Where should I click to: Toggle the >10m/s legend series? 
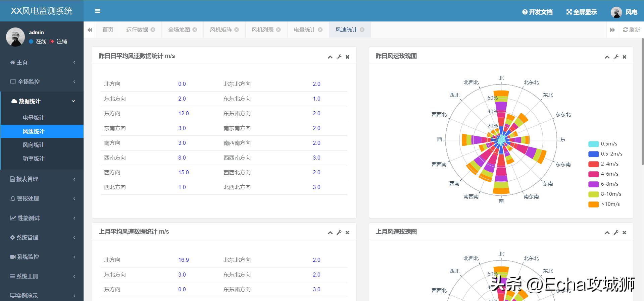pos(604,204)
